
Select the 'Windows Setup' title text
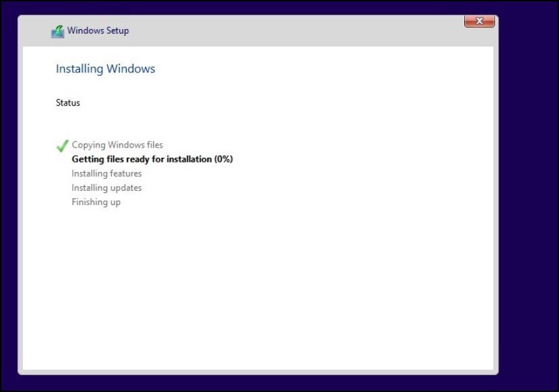(x=98, y=30)
